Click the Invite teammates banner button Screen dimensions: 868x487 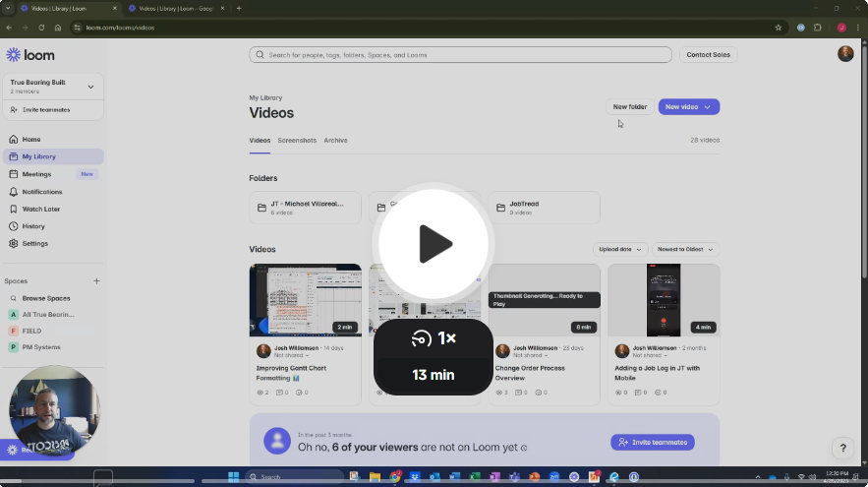(653, 442)
